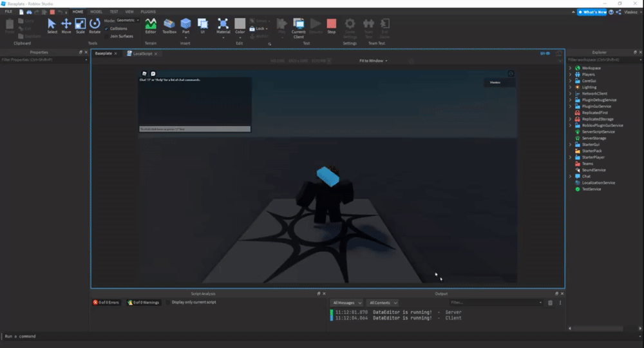
Task: Switch to the MODEL ribbon tab
Action: coord(97,12)
